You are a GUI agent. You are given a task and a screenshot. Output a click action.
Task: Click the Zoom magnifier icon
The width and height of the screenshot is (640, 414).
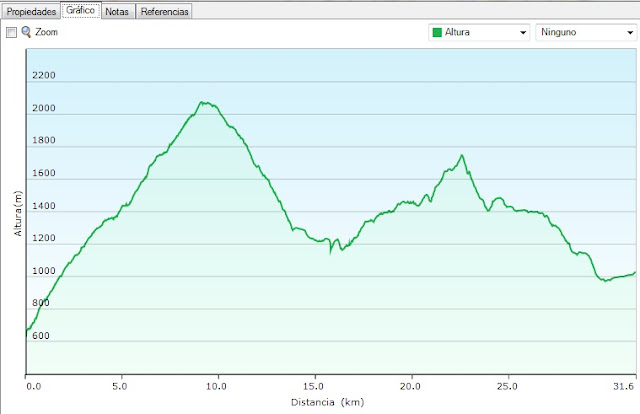pyautogui.click(x=26, y=32)
